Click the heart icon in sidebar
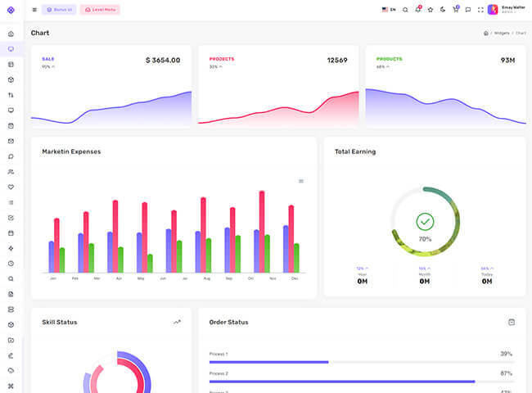Viewport: 532px width, 393px height. (11, 187)
